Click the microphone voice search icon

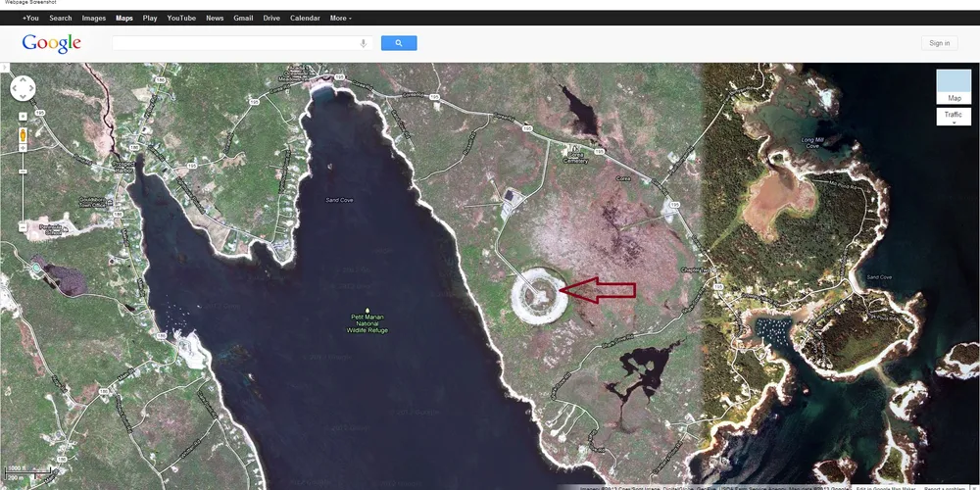click(364, 43)
